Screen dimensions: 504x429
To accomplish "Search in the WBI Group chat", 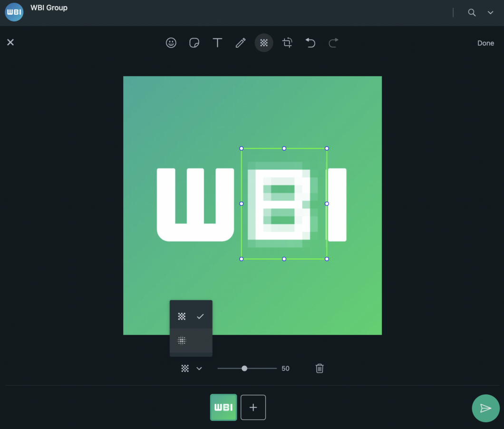I will 472,12.
